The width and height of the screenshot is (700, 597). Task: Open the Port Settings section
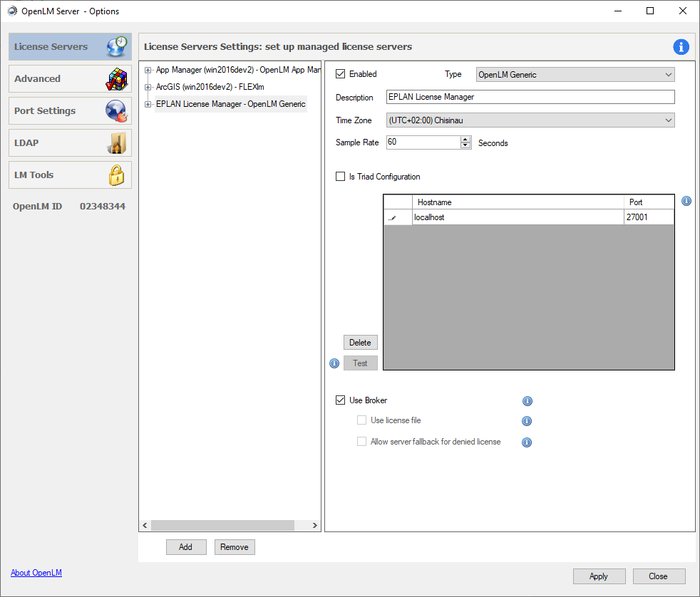point(70,111)
